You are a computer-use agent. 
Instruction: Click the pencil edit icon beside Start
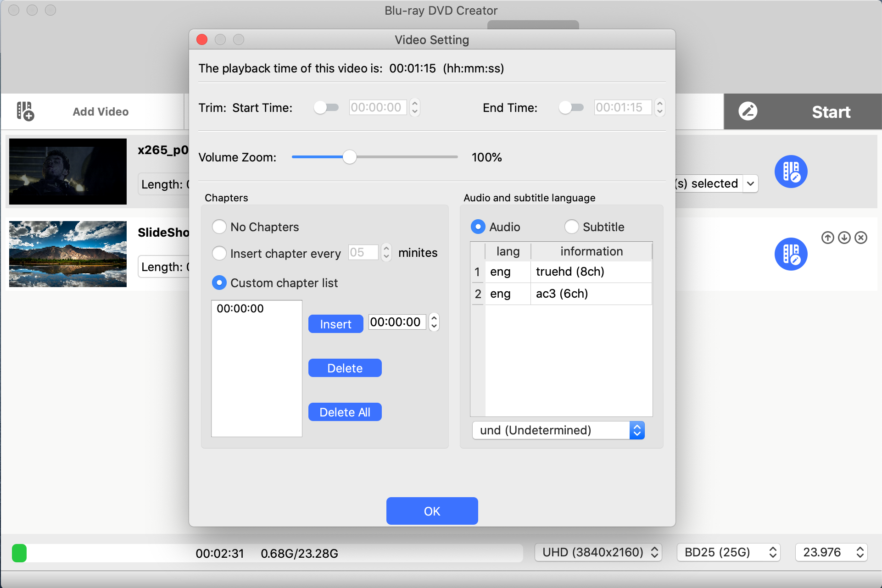tap(748, 111)
